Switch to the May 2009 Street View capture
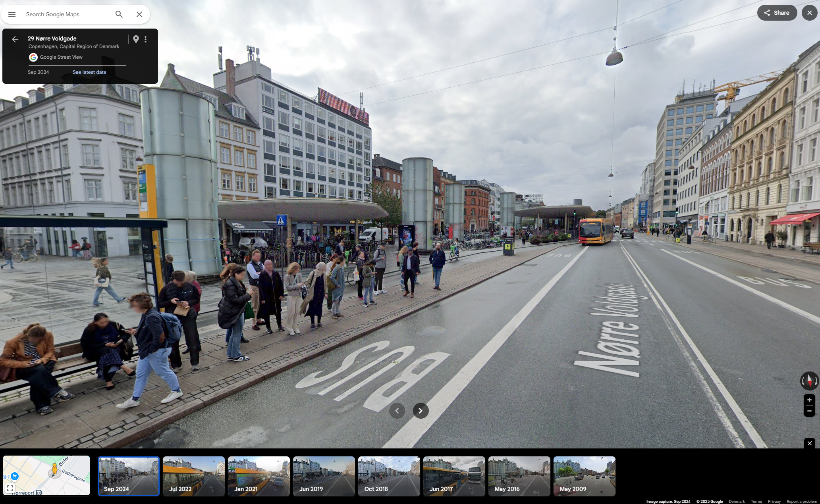Viewport: 820px width, 504px height. 584,476
